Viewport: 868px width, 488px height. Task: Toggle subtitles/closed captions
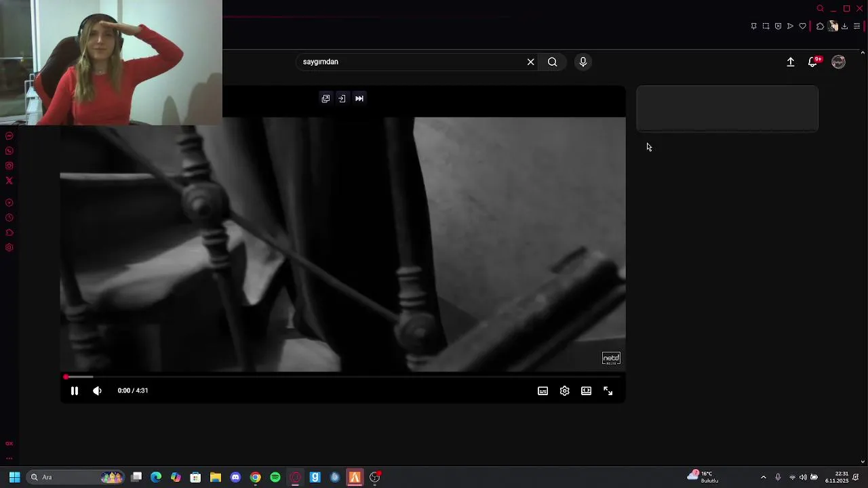click(543, 391)
